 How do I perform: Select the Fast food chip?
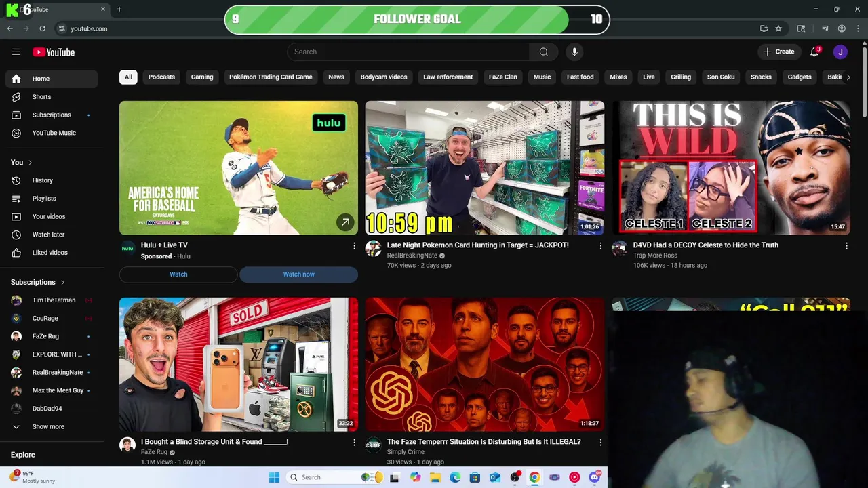coord(580,77)
